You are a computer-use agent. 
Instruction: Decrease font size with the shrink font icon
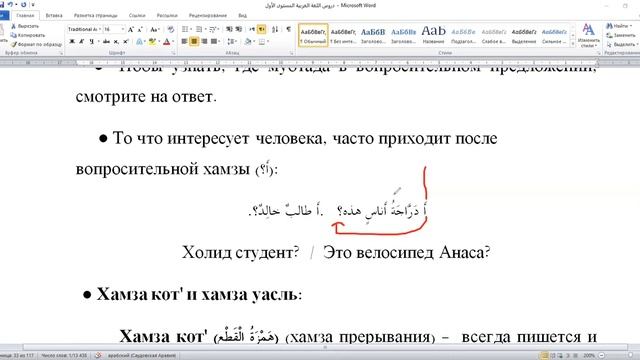140,29
